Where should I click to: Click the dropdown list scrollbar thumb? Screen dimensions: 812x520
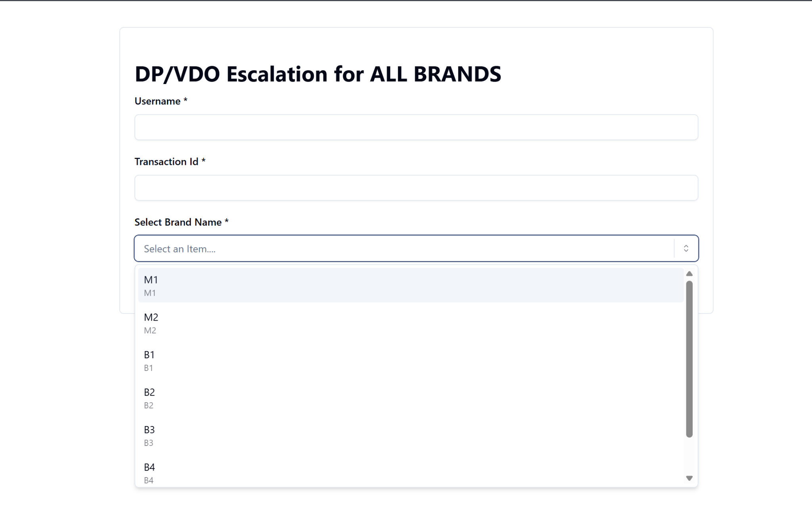point(689,359)
